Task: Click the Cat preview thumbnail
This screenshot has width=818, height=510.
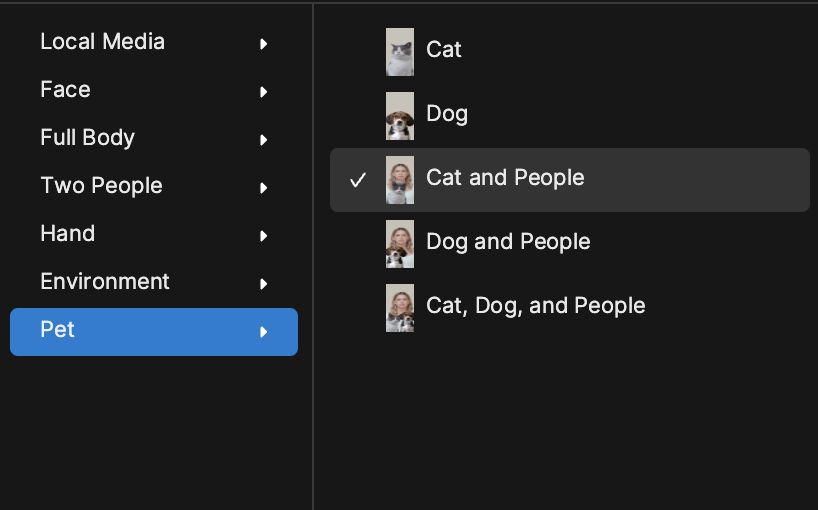Action: tap(400, 51)
